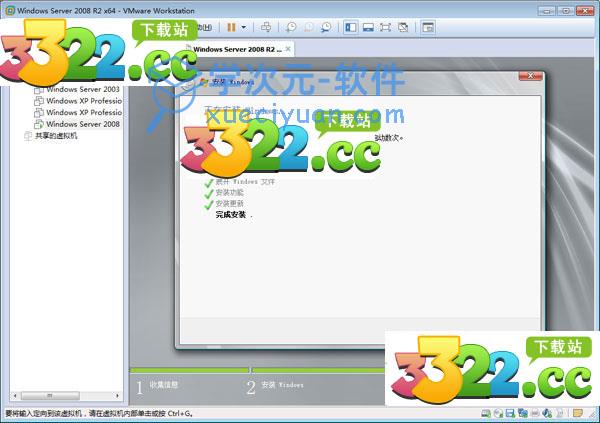Close the 安装 Windows setup dialog
The height and width of the screenshot is (423, 600).
click(x=530, y=76)
